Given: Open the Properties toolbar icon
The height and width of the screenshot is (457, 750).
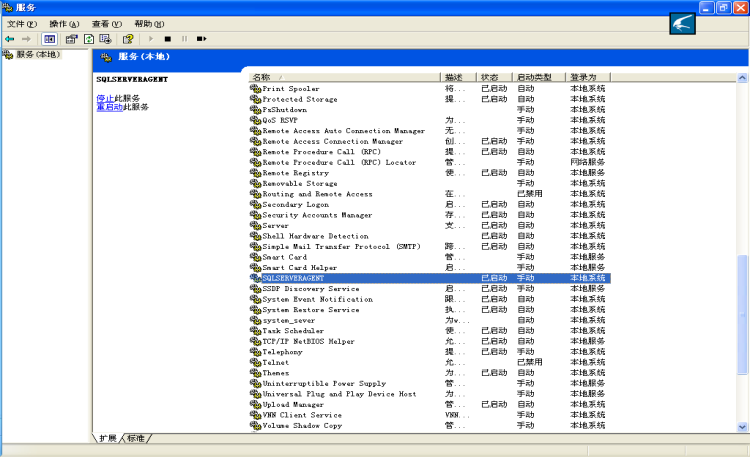Looking at the screenshot, I should coord(71,39).
